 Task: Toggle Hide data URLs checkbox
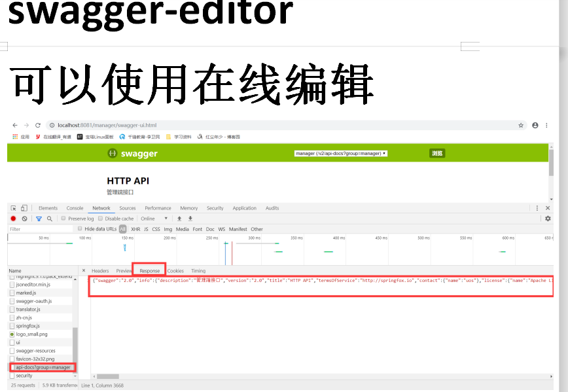80,228
